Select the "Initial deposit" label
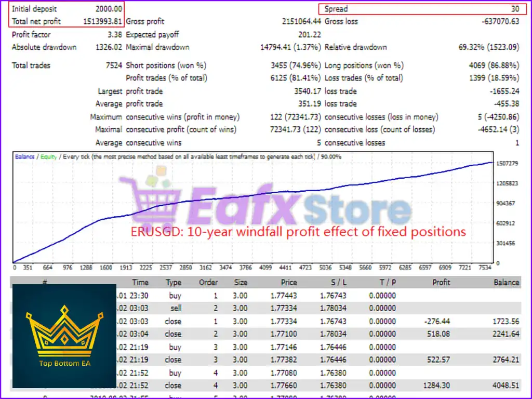Image resolution: width=532 pixels, height=399 pixels. [x=34, y=9]
